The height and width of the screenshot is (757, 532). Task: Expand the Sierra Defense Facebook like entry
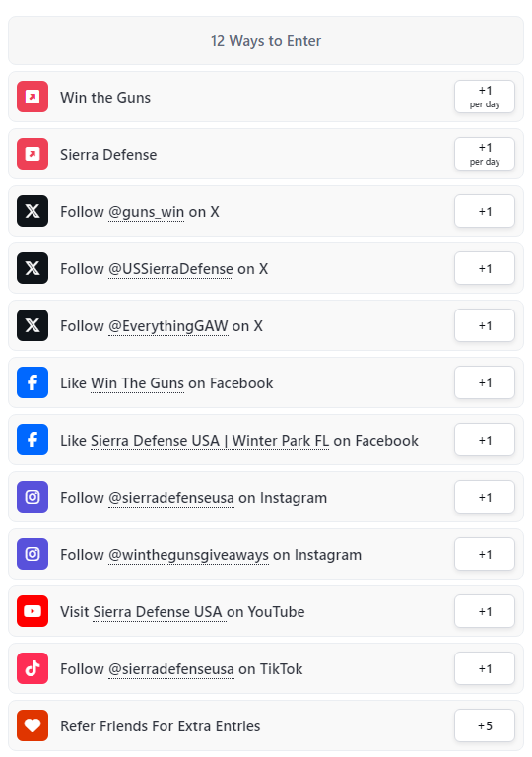pos(266,440)
